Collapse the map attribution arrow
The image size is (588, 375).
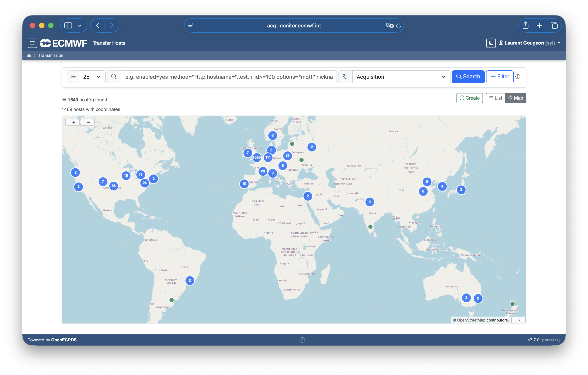tap(519, 320)
